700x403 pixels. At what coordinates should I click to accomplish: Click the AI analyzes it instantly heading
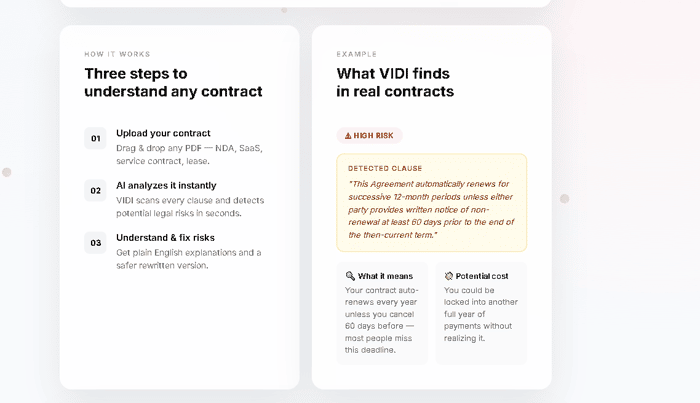[x=166, y=185]
